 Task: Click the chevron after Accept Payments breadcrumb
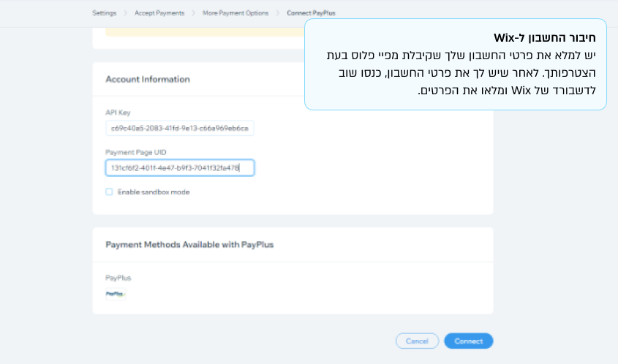point(195,13)
